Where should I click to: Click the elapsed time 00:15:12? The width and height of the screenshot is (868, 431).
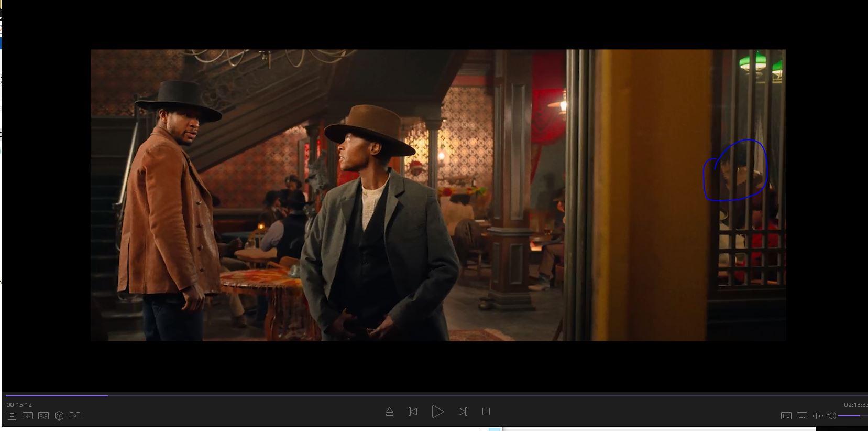[x=19, y=405]
